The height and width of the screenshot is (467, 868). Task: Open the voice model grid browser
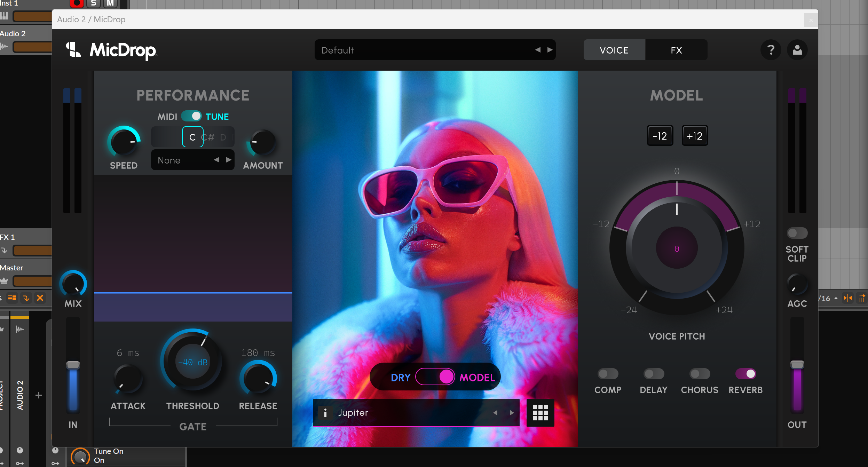(x=540, y=413)
